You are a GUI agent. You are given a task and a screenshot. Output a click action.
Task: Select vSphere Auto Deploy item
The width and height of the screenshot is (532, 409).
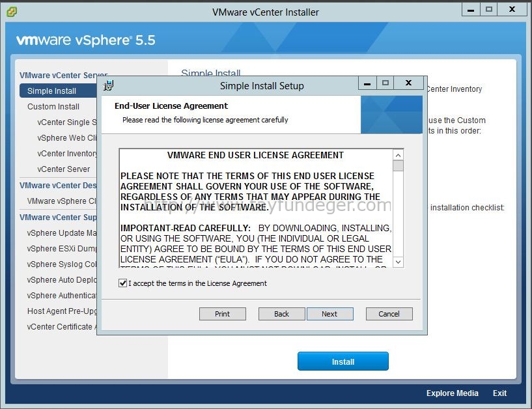(62, 279)
